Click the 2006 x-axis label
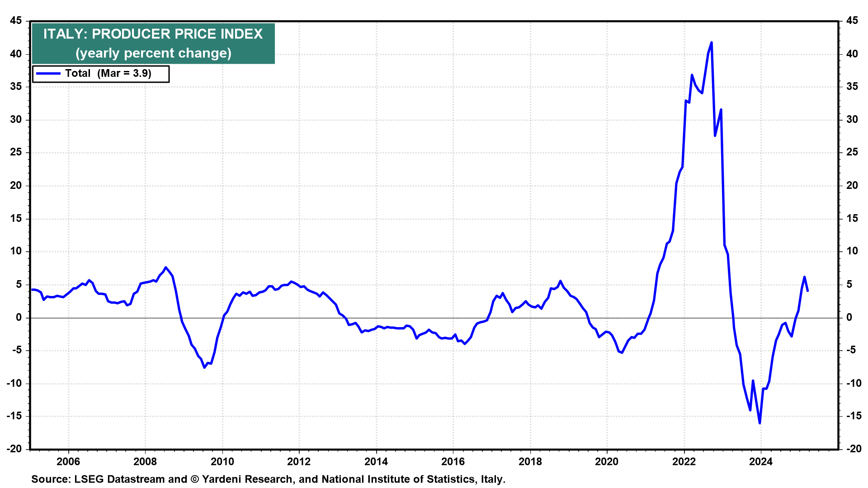Image resolution: width=868 pixels, height=488 pixels. pos(68,461)
